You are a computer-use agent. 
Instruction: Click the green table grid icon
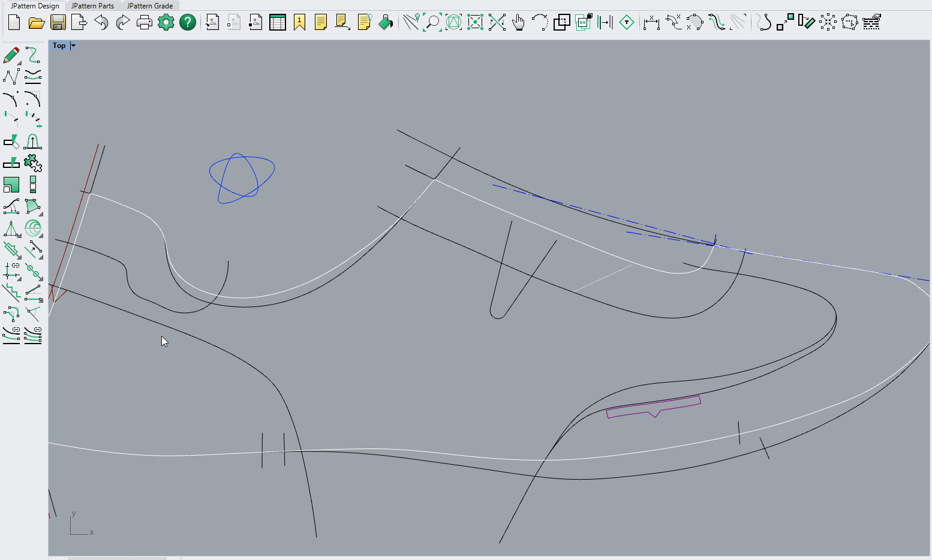point(277,23)
